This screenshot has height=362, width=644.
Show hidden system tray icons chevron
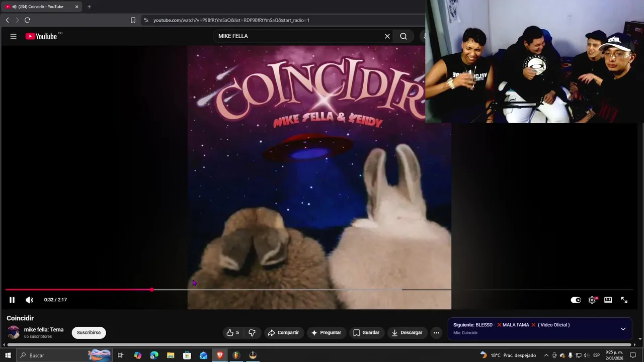point(546,355)
